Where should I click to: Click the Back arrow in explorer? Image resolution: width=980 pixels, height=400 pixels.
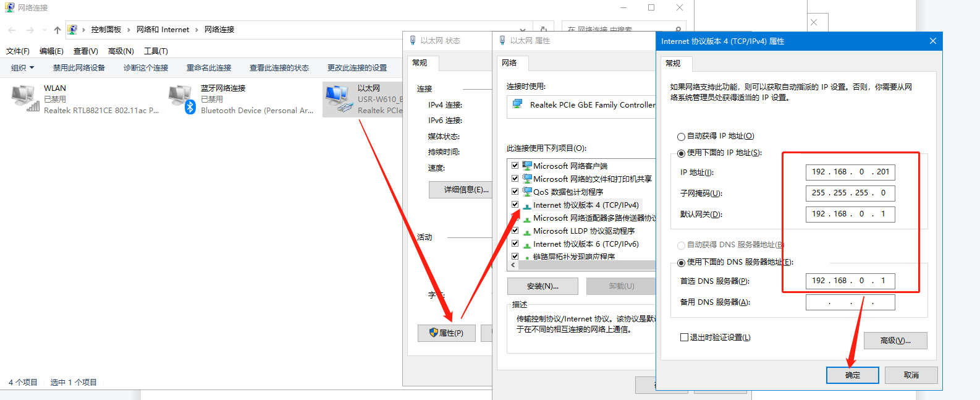coord(12,30)
